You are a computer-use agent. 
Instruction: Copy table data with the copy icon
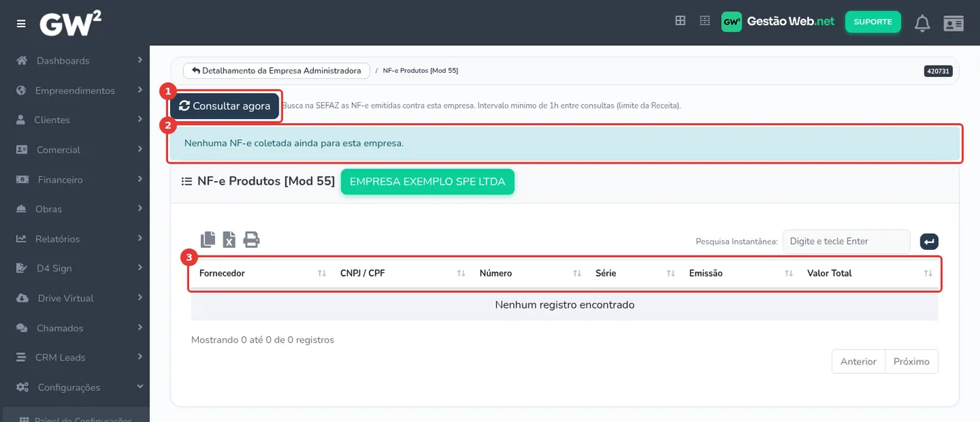[208, 239]
